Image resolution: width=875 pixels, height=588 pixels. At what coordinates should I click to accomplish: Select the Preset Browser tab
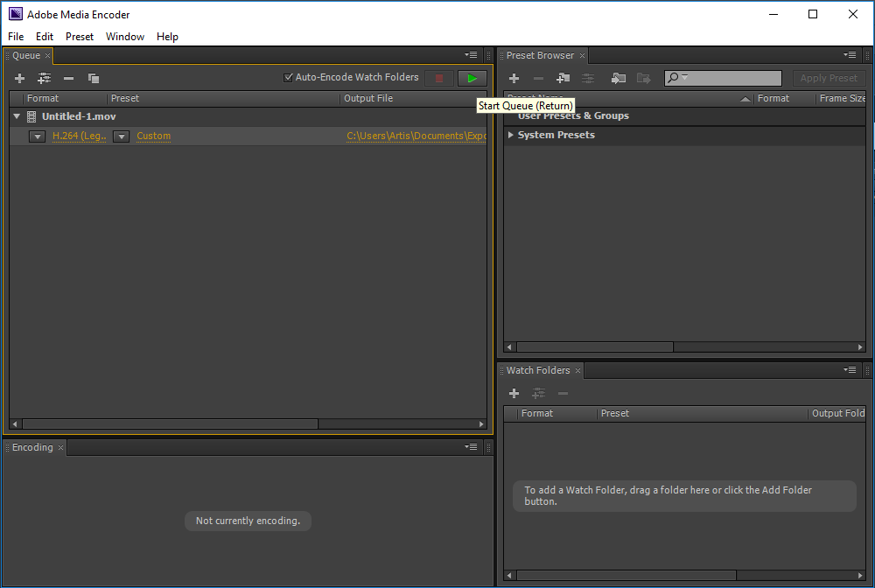[540, 55]
